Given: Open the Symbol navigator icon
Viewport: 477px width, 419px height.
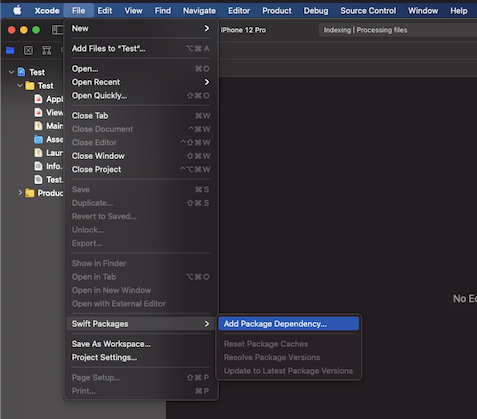Looking at the screenshot, I should point(46,50).
